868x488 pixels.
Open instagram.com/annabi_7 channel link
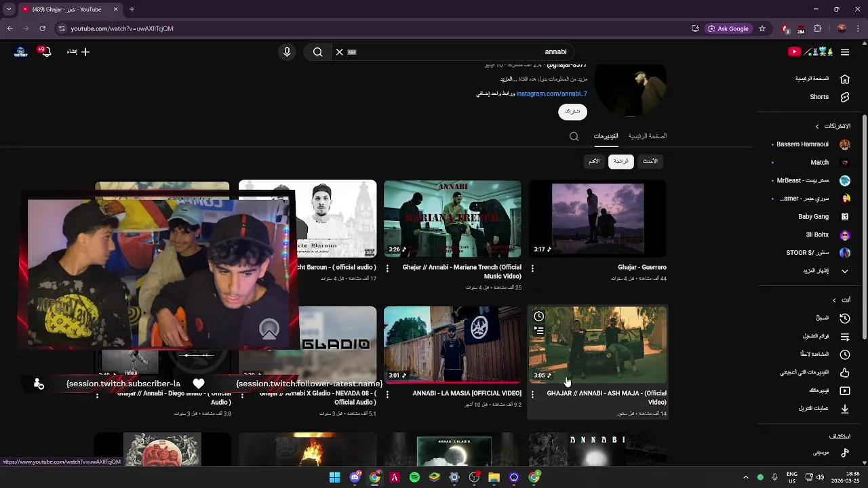(551, 94)
